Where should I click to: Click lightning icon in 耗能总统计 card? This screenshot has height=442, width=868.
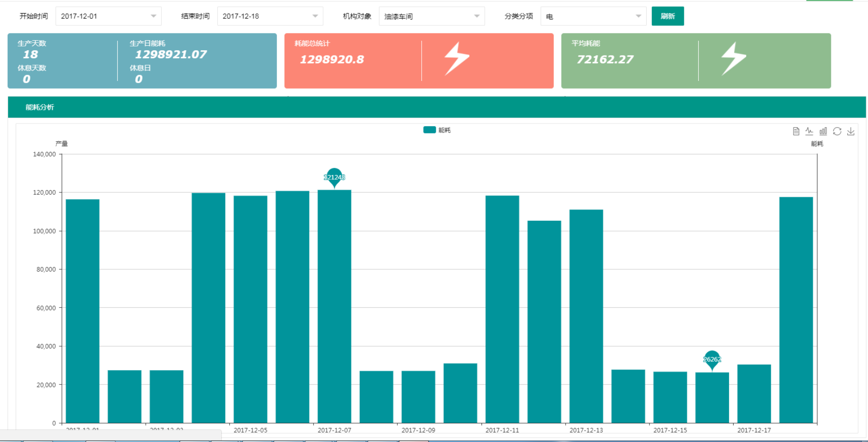coord(456,59)
